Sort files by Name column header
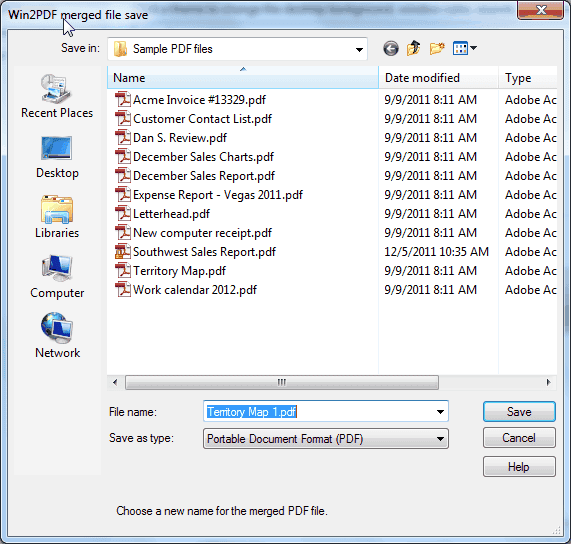The height and width of the screenshot is (544, 571). pyautogui.click(x=243, y=78)
